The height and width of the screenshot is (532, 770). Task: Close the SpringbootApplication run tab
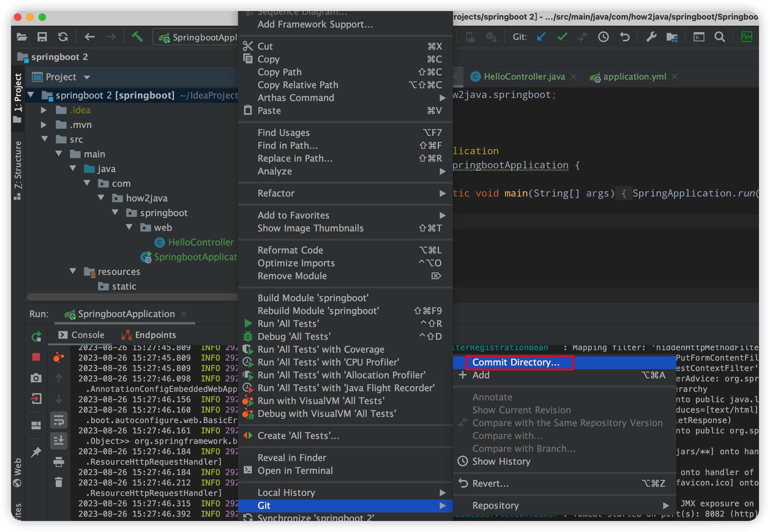184,314
